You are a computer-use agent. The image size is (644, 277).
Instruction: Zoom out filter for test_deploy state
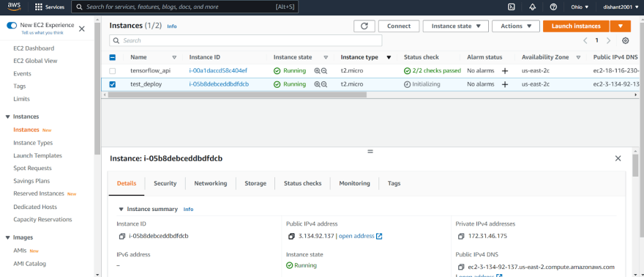324,84
